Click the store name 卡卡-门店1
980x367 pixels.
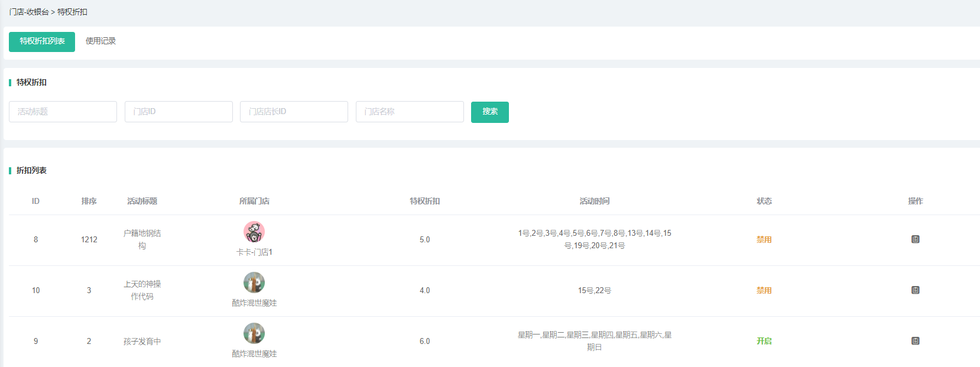click(x=254, y=252)
